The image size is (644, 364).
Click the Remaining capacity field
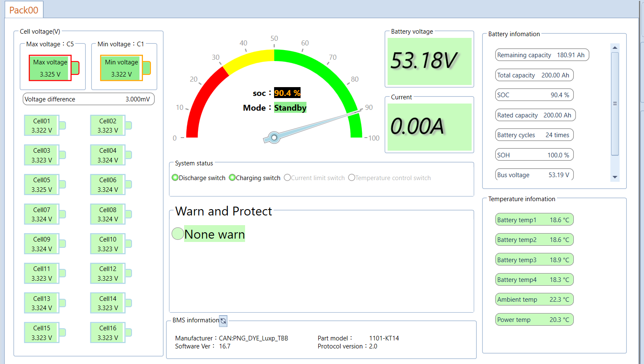coord(542,55)
